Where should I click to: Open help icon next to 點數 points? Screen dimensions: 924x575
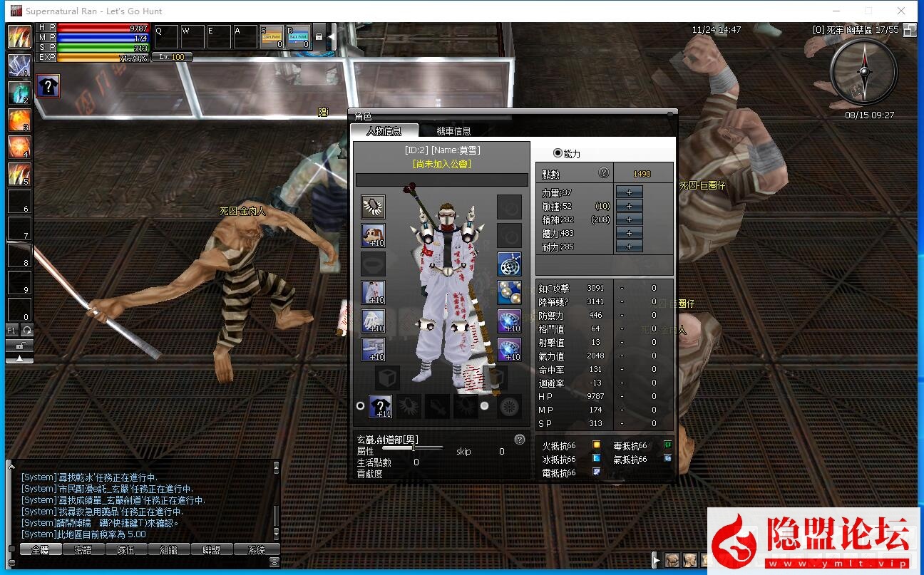[x=604, y=173]
